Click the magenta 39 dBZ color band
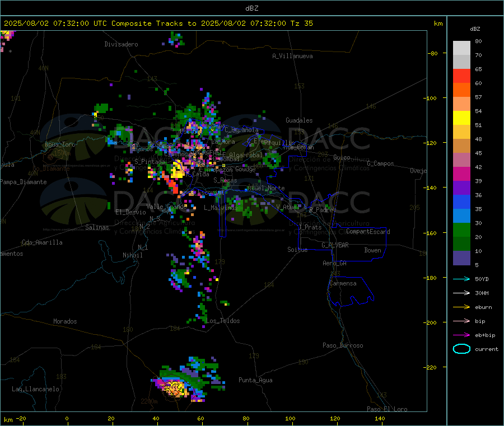The height and width of the screenshot is (426, 504). pyautogui.click(x=461, y=174)
